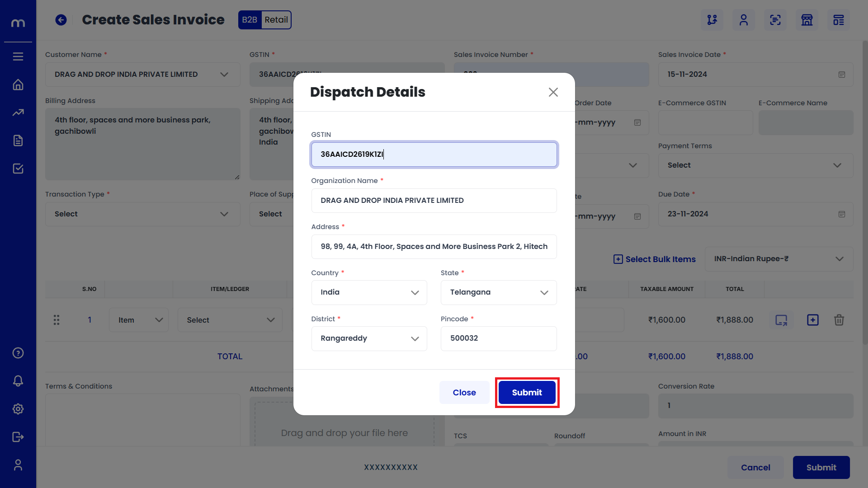Open the user profile icon at sidebar bottom
This screenshot has height=488, width=868.
(x=18, y=465)
